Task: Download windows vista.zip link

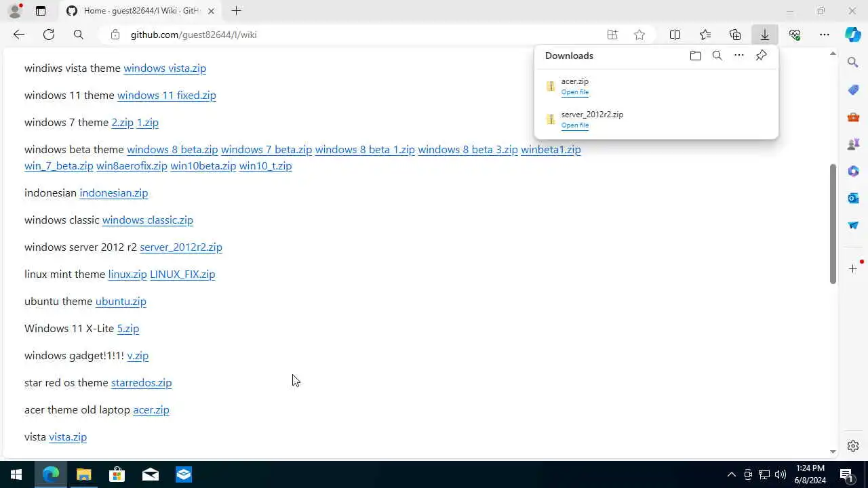Action: pos(165,68)
